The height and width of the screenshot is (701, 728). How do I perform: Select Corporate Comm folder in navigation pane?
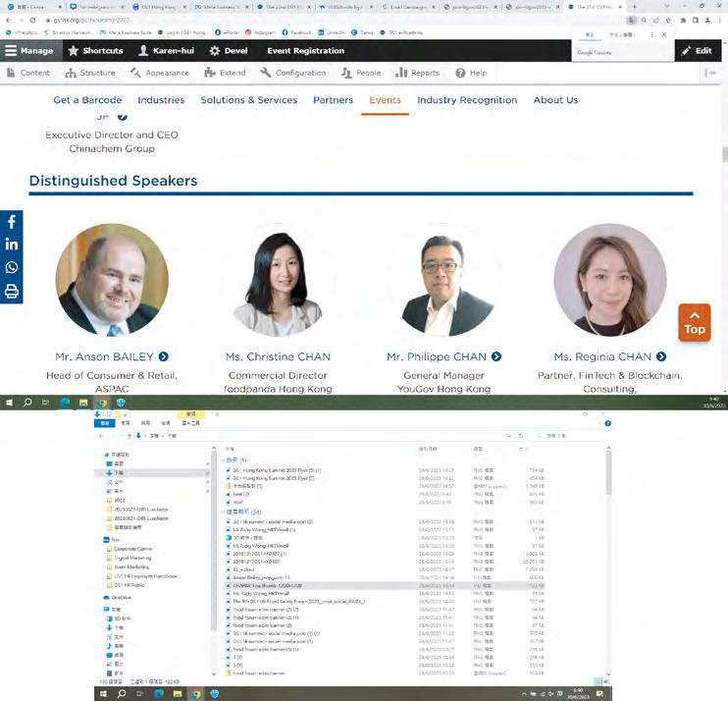point(130,549)
